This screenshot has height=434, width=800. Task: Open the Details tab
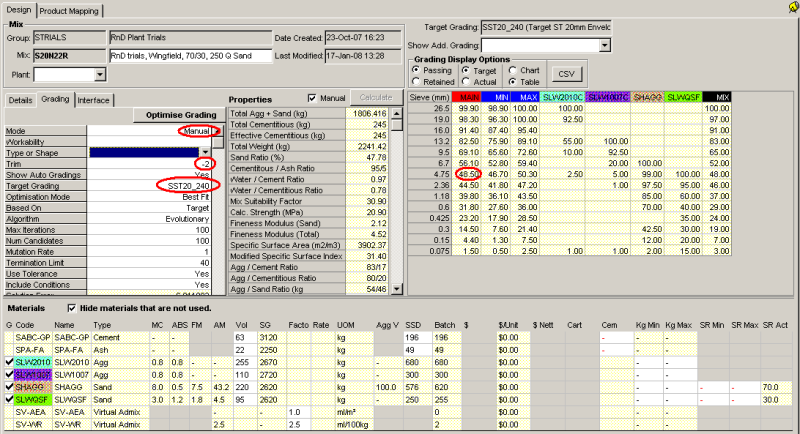pyautogui.click(x=20, y=100)
